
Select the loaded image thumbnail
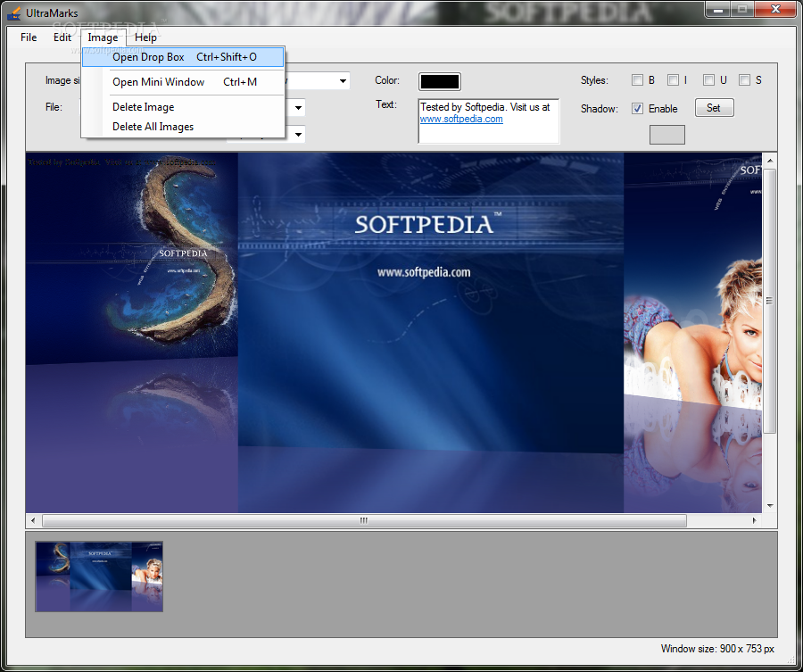pyautogui.click(x=99, y=577)
